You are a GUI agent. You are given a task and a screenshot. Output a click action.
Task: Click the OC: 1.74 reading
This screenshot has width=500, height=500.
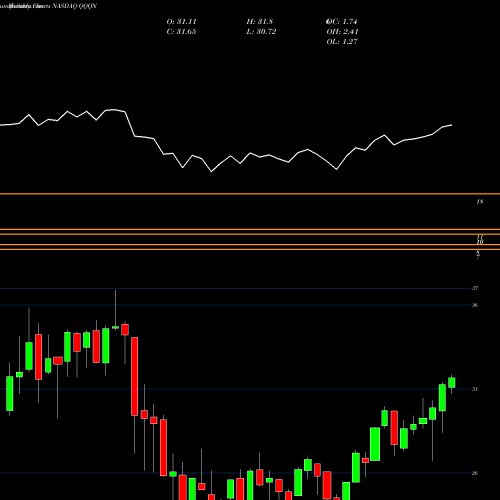pyautogui.click(x=342, y=22)
